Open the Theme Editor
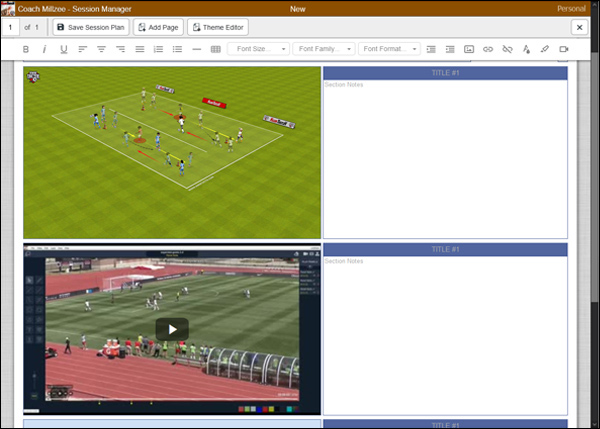The width and height of the screenshot is (600, 429). tap(218, 27)
